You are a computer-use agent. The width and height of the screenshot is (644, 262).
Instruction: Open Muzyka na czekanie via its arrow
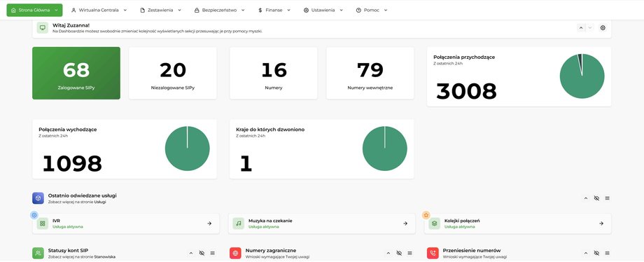coord(405,223)
